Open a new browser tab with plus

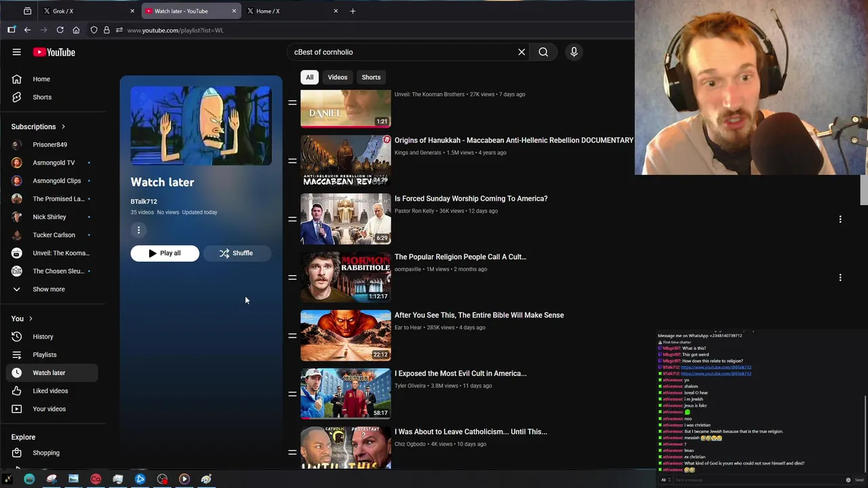353,11
